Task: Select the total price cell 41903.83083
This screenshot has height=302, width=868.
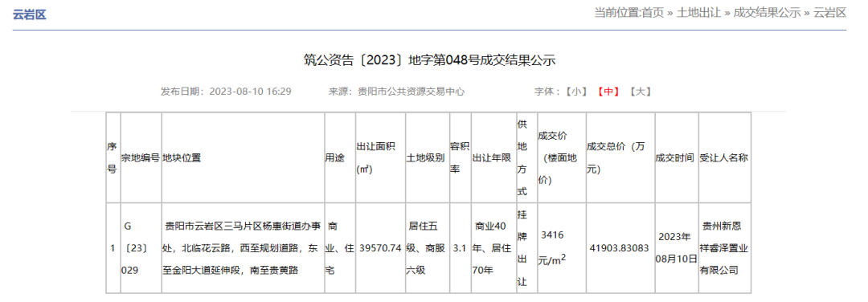Action: point(620,248)
